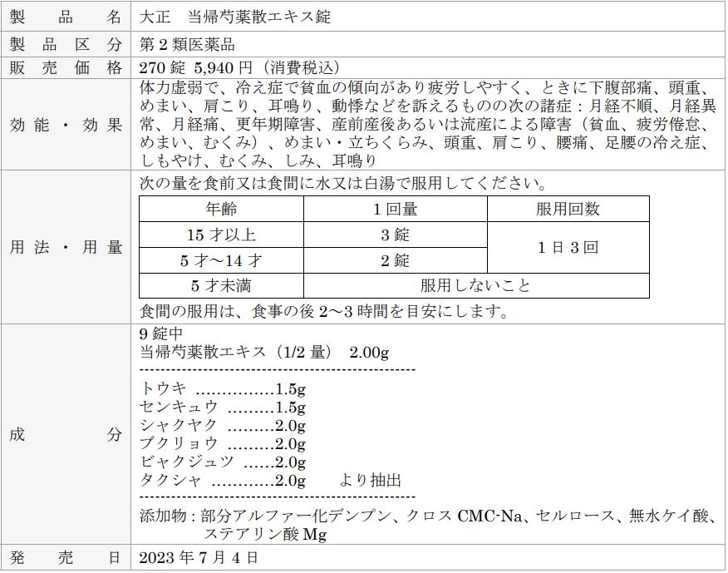Screen dimensions: 728x573
Task: Select the 年齢 column header in dosage table
Action: point(221,210)
